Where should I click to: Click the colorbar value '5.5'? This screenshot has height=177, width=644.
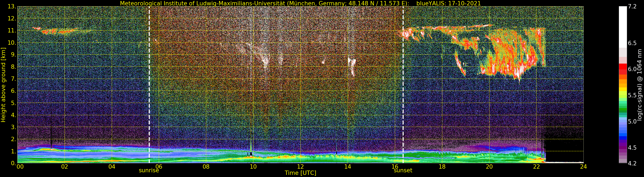point(632,95)
